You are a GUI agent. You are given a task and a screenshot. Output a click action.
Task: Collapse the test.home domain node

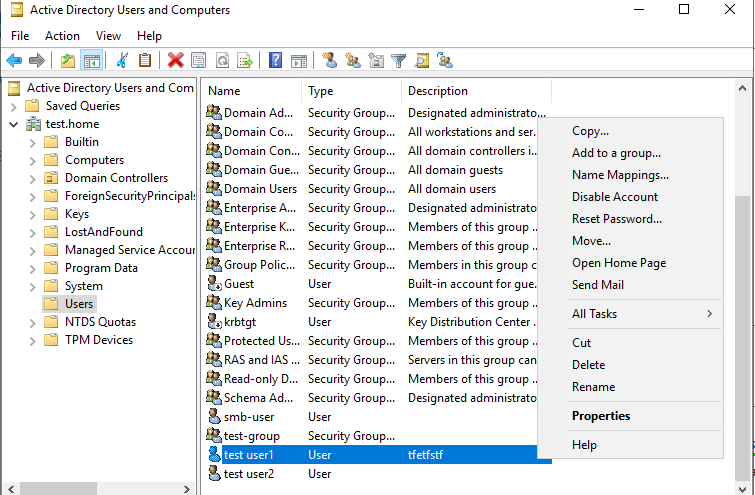(13, 124)
